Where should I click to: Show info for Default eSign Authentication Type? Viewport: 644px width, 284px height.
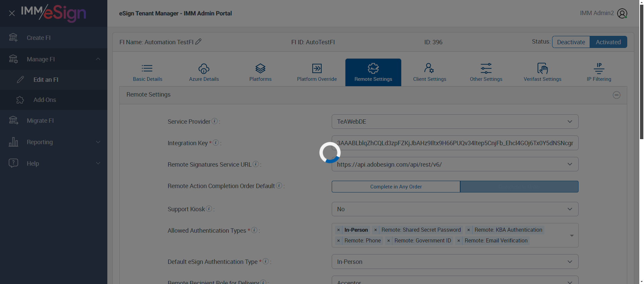tap(266, 261)
